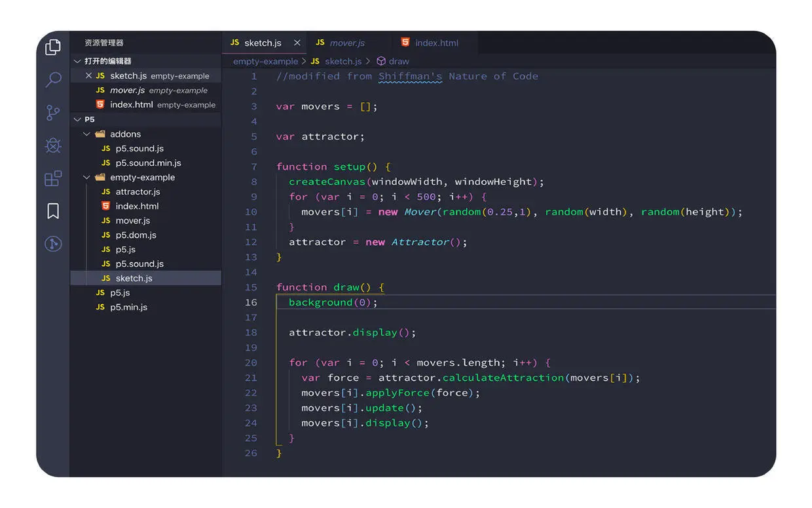
Task: Close the sketch.js editor tab
Action: (x=297, y=43)
